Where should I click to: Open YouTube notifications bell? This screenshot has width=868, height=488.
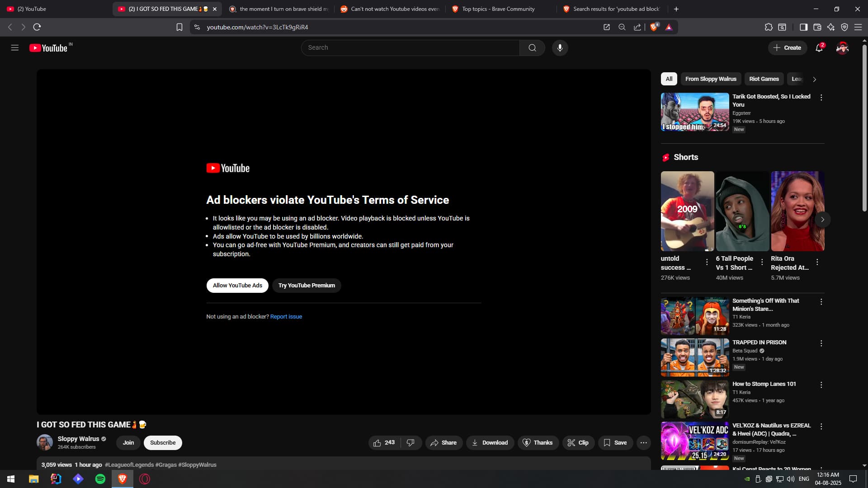tap(819, 48)
